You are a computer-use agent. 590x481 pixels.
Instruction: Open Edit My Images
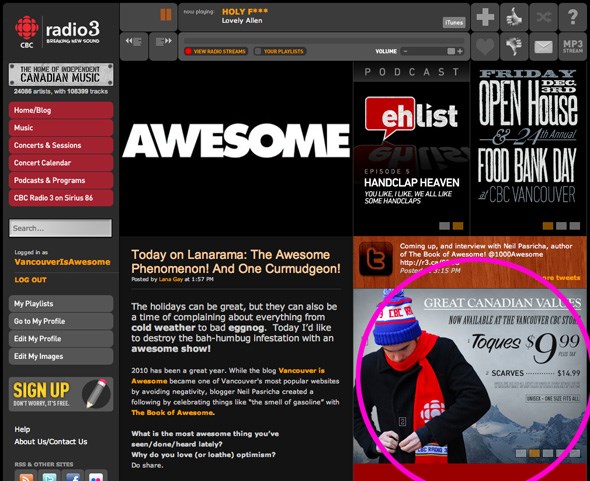61,356
